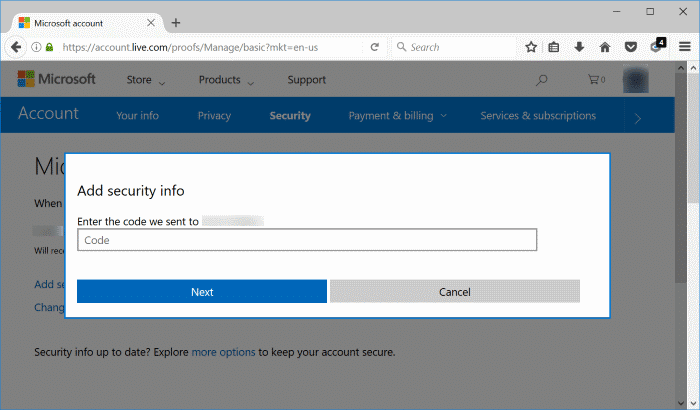
Task: Click the inner scrollbar up arrow
Action: coord(680,68)
